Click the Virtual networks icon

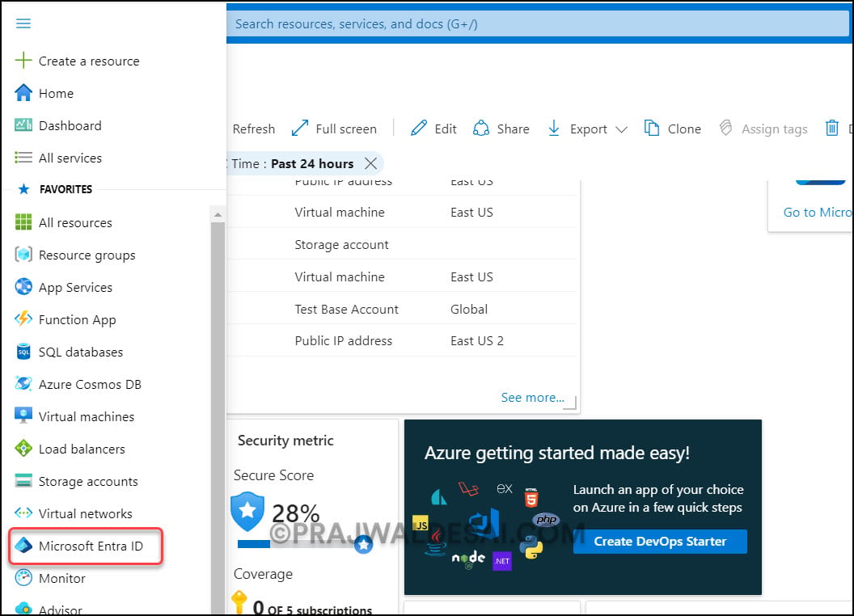[23, 513]
